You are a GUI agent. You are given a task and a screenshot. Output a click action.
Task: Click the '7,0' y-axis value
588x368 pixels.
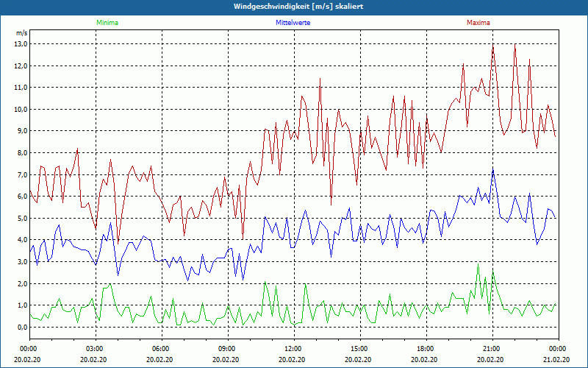23,174
